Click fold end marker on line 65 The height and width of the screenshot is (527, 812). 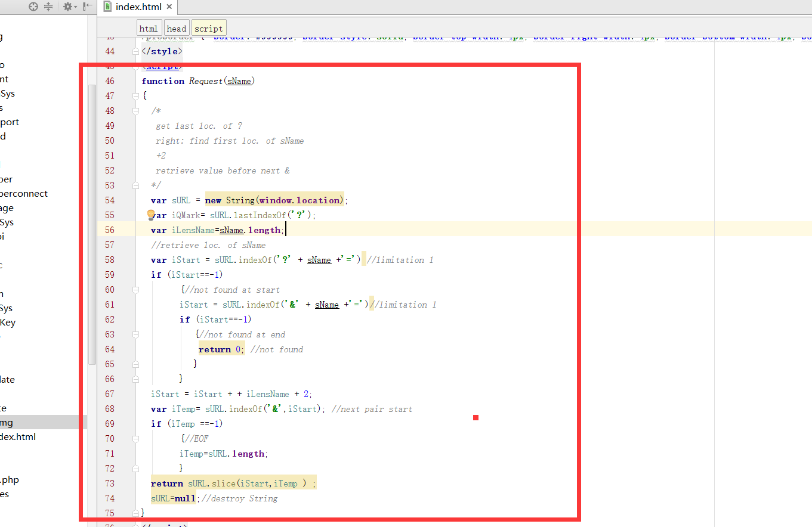click(136, 364)
